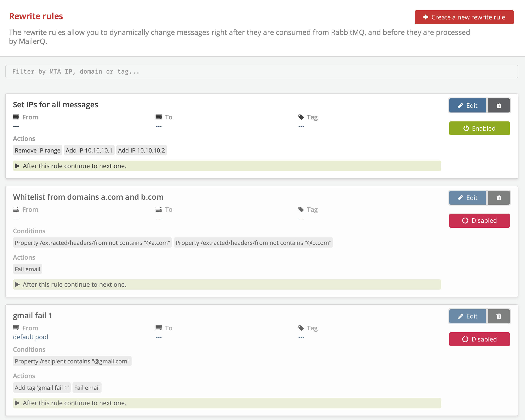Expand continue arrow in Whitelist rule
Viewport: 525px width, 420px height.
(17, 284)
